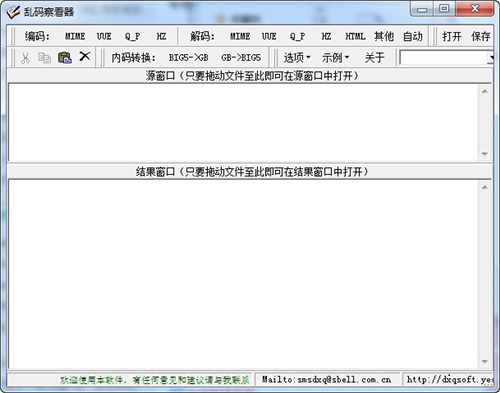
Task: Decode with UUE under 解码
Action: tap(269, 36)
